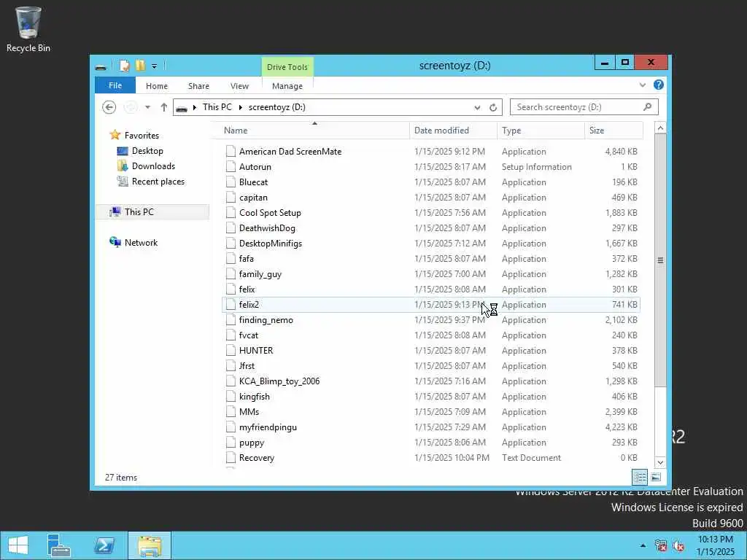Go up one folder level
Image resolution: width=747 pixels, height=560 pixels.
click(164, 107)
